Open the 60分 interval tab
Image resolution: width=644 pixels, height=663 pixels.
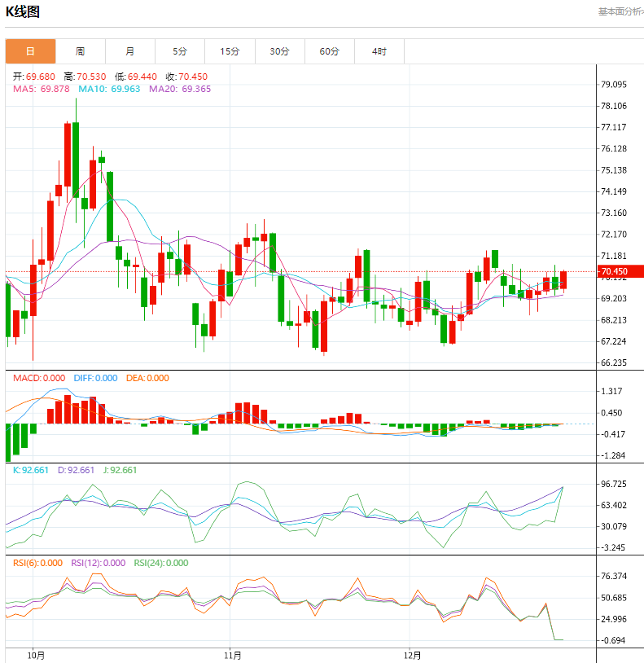tap(330, 51)
